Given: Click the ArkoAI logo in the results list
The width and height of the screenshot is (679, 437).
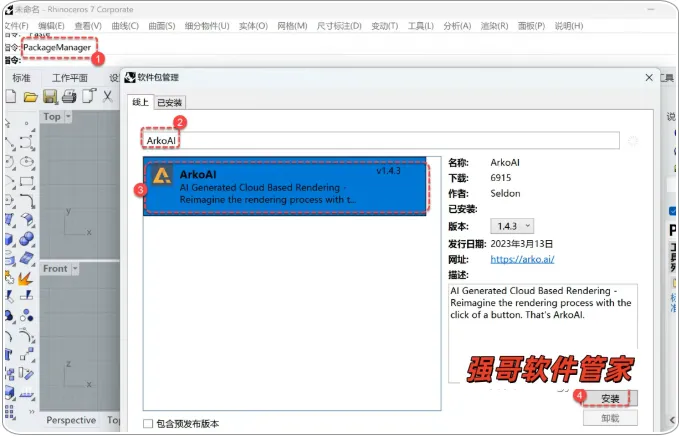Looking at the screenshot, I should click(162, 175).
